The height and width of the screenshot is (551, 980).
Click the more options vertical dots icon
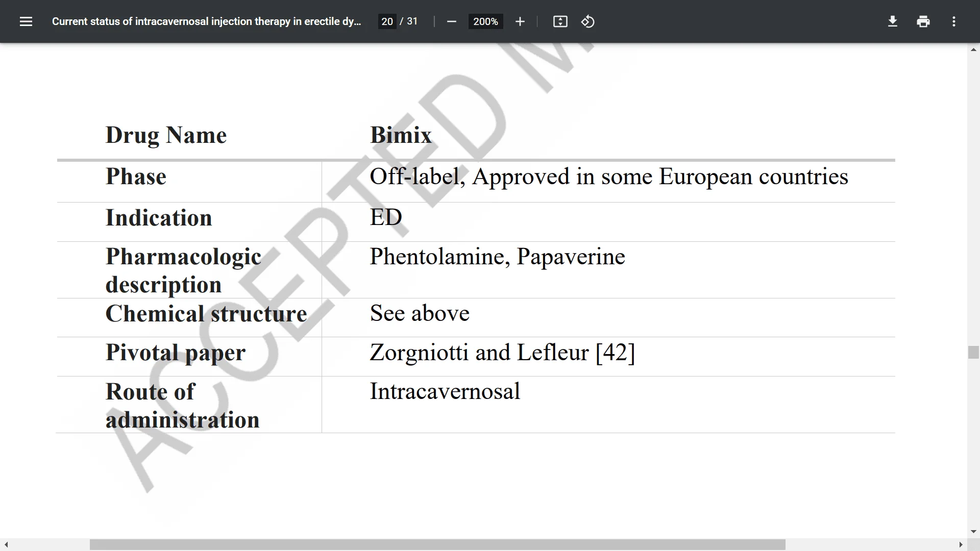[x=954, y=21]
